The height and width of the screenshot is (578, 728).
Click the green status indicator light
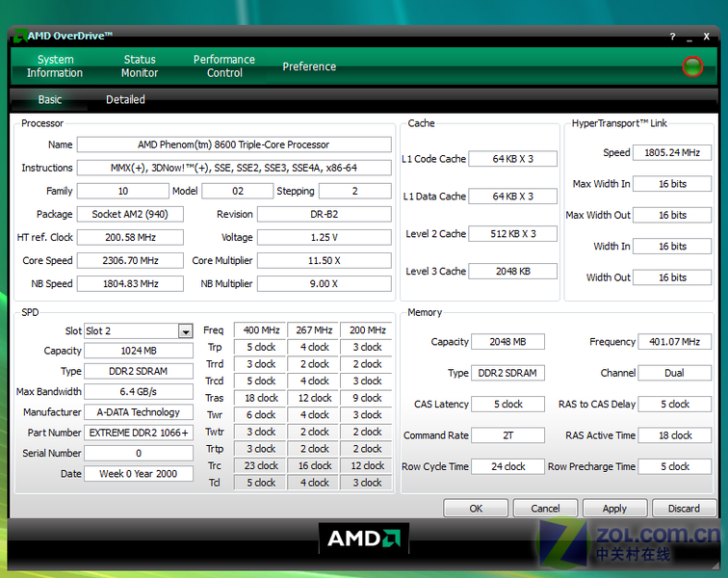coord(692,66)
